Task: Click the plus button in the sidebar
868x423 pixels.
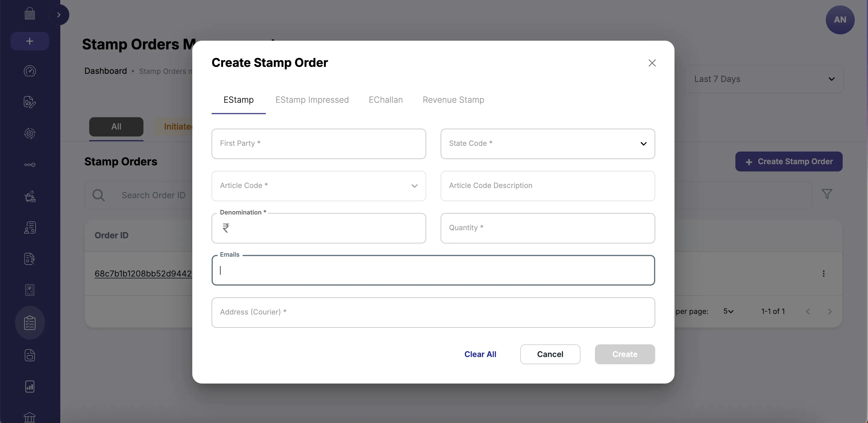Action: [30, 41]
